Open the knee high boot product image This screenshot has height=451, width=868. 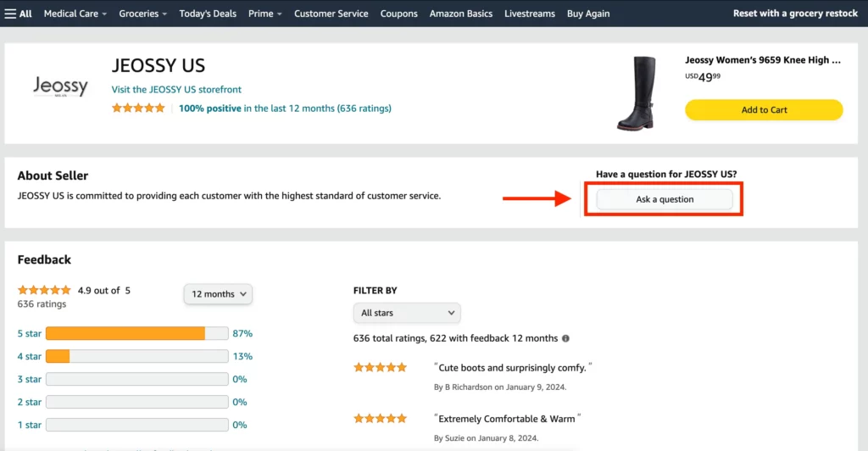637,93
